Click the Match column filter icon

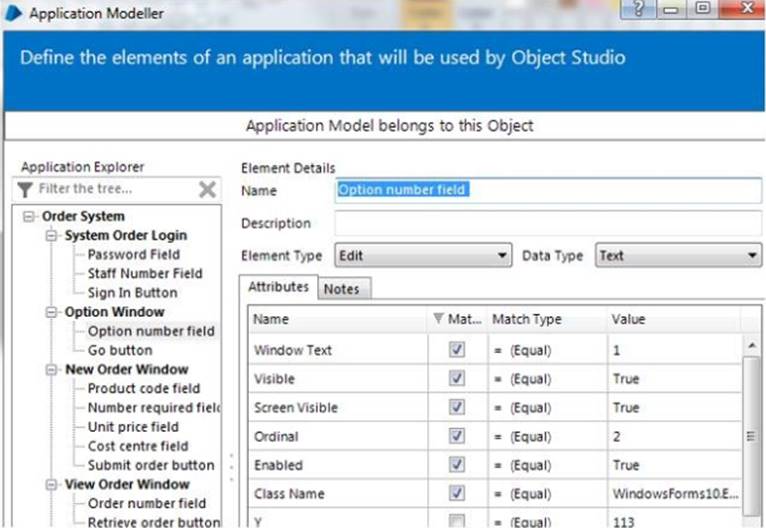click(439, 320)
